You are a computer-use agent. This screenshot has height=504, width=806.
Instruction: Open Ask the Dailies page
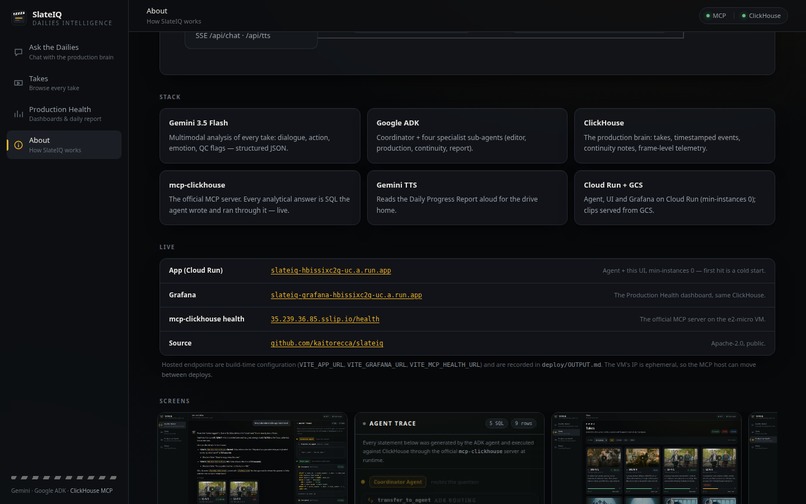pos(64,52)
